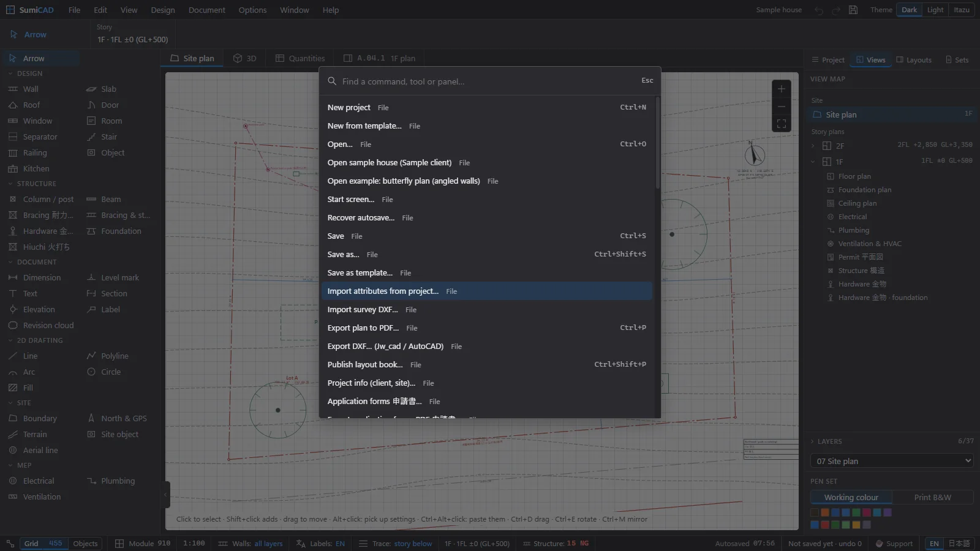Choose the North & GPS tool
This screenshot has width=980, height=551.
tap(119, 418)
